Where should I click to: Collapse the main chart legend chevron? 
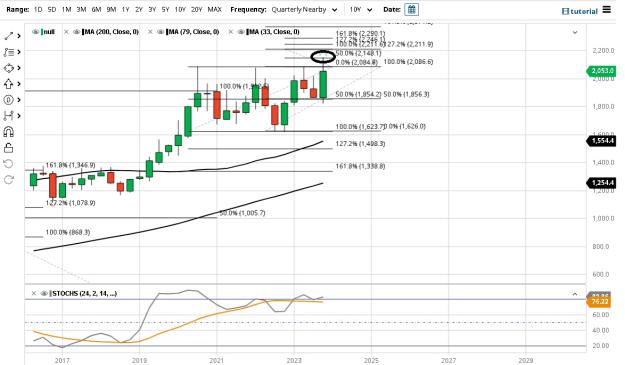pos(575,32)
